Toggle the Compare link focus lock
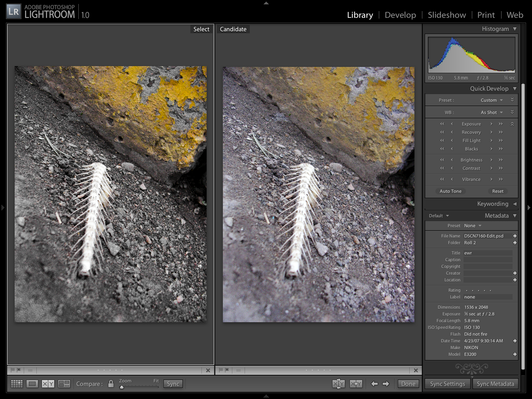 [x=111, y=384]
